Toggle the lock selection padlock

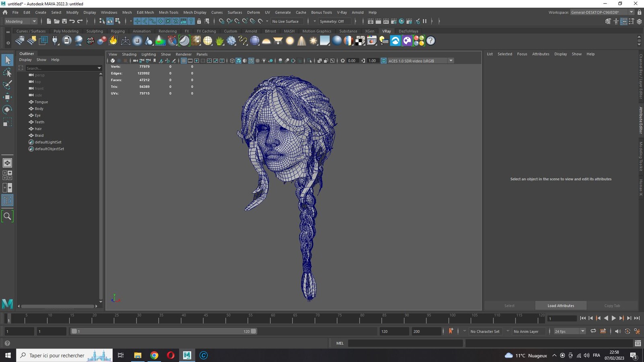(x=199, y=21)
